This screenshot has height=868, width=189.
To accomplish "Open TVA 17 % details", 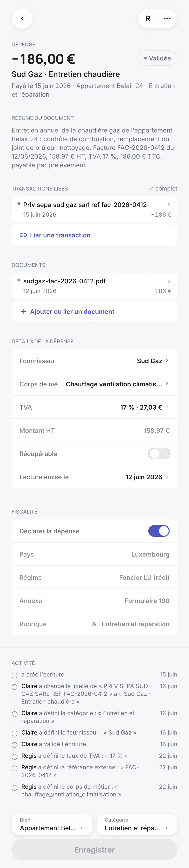I will point(94,407).
